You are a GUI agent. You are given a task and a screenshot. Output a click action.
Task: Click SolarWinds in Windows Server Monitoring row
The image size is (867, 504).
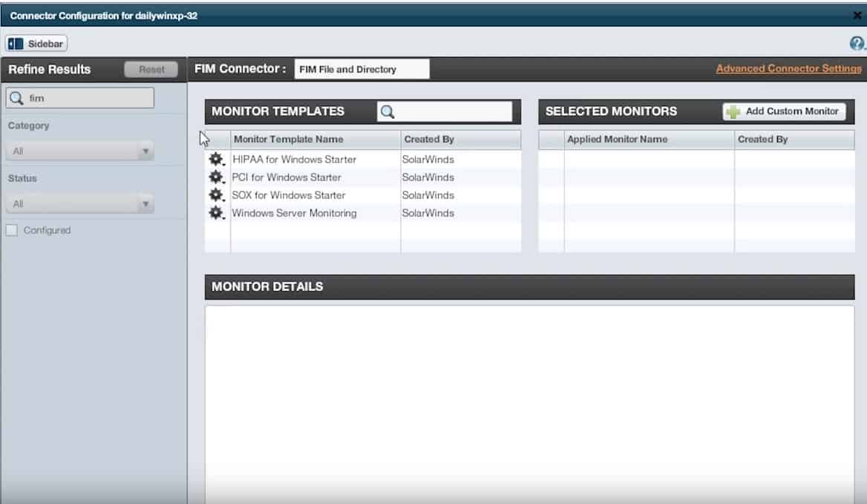click(428, 213)
